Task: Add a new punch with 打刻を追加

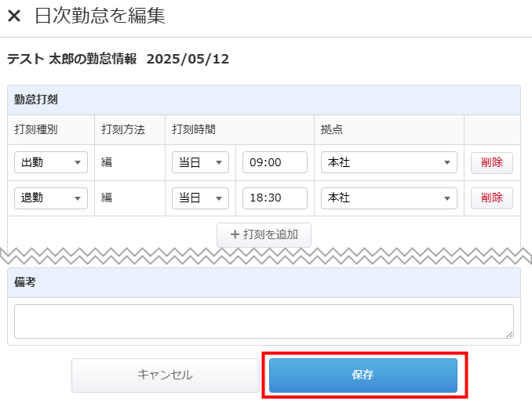Action: [x=264, y=234]
